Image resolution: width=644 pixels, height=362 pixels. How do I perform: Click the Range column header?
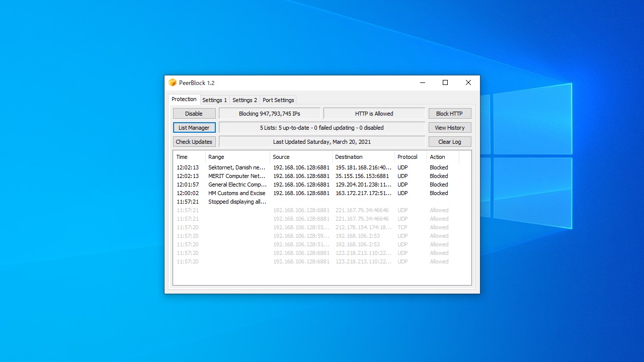tap(237, 157)
